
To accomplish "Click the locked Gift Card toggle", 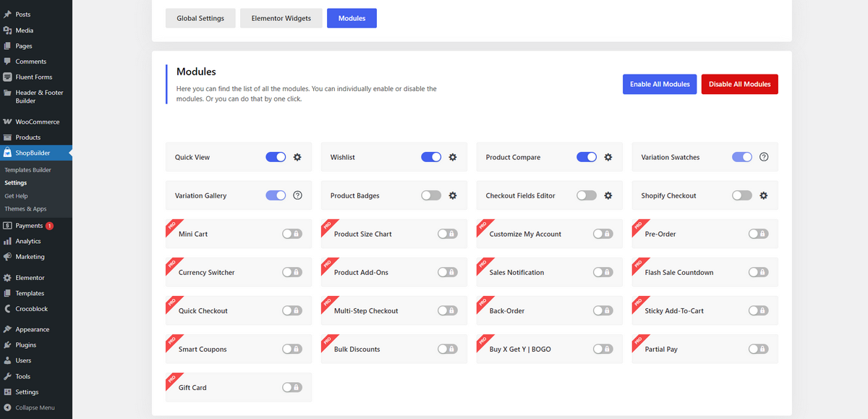I will coord(292,387).
